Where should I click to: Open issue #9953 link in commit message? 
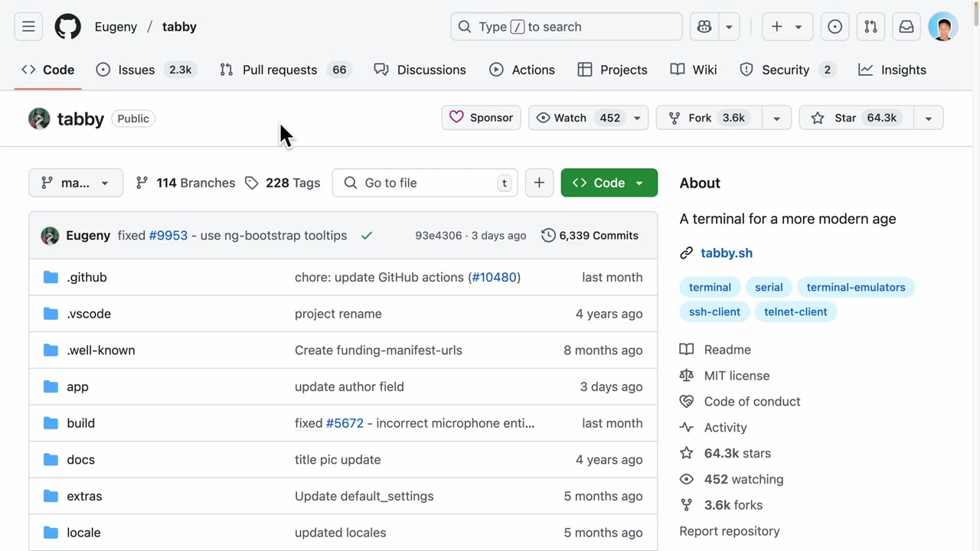click(168, 236)
